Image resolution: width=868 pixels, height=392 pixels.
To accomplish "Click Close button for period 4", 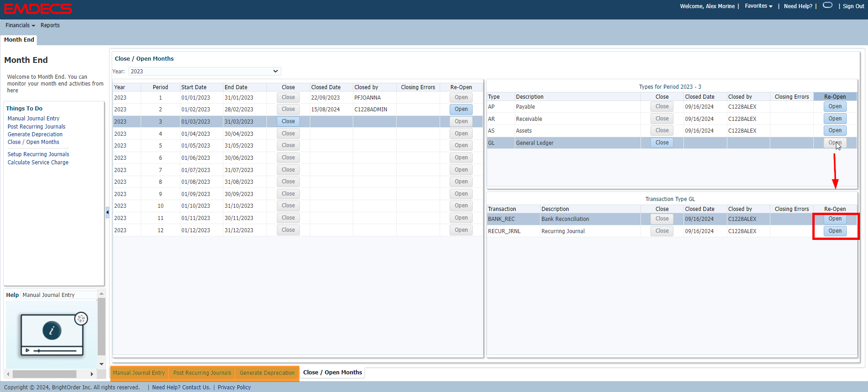I will [x=288, y=134].
